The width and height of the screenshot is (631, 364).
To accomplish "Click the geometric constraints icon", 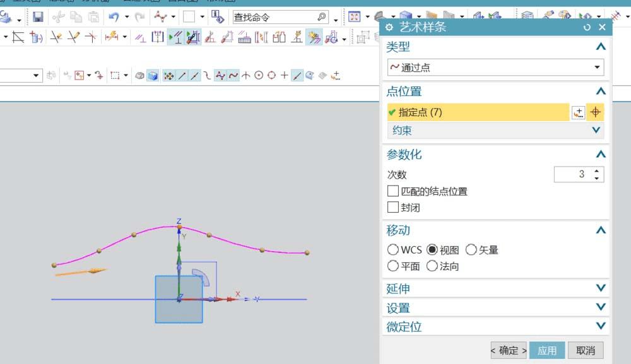I will pyautogui.click(x=140, y=38).
